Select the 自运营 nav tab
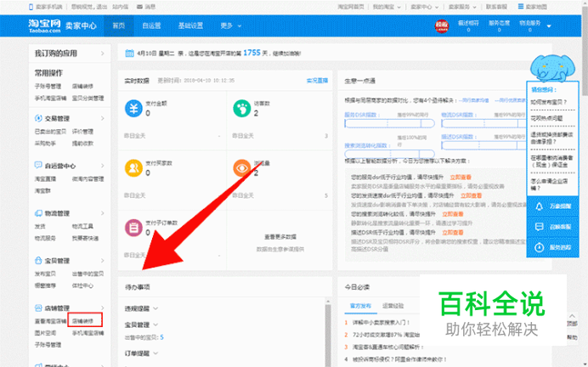 pyautogui.click(x=151, y=25)
